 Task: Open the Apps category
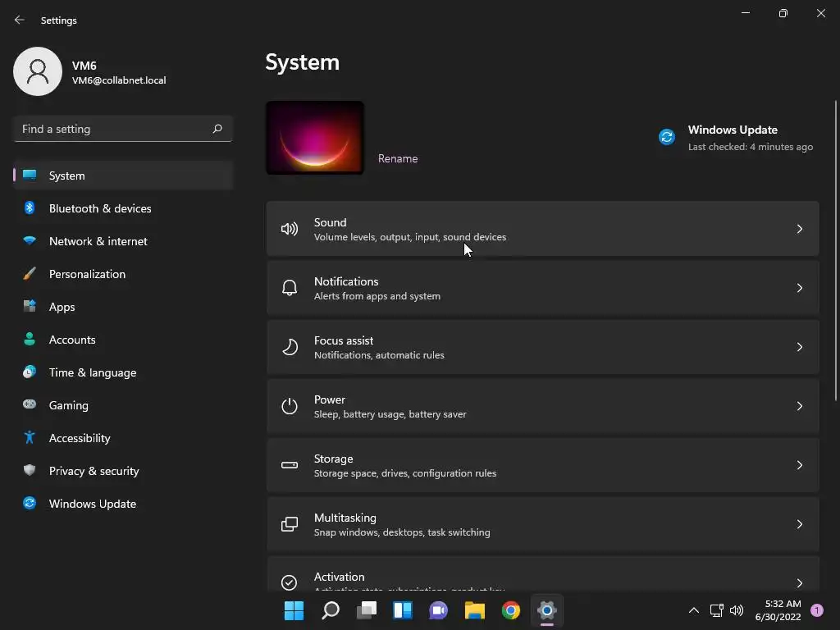click(123, 307)
